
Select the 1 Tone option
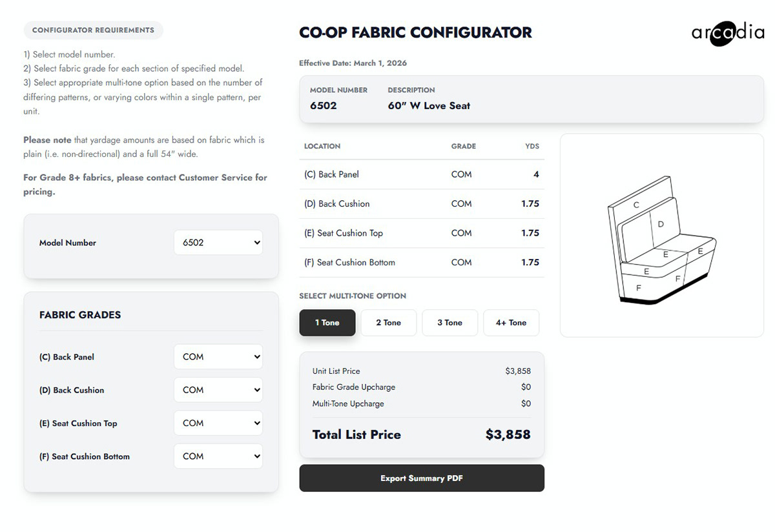(327, 323)
